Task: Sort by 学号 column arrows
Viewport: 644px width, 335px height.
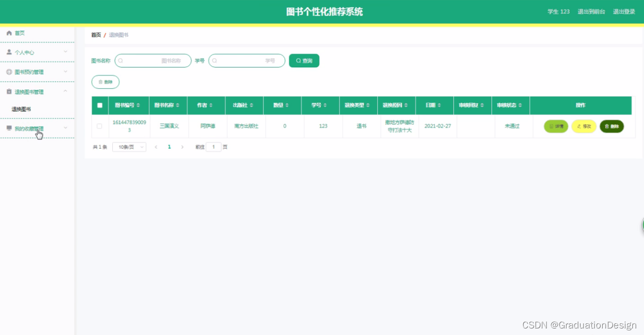Action: coord(325,105)
